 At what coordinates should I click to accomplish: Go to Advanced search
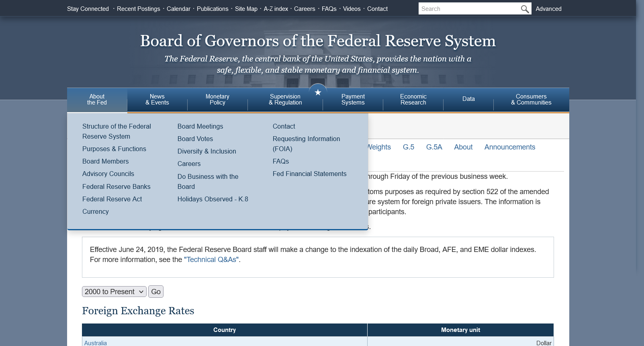(548, 9)
